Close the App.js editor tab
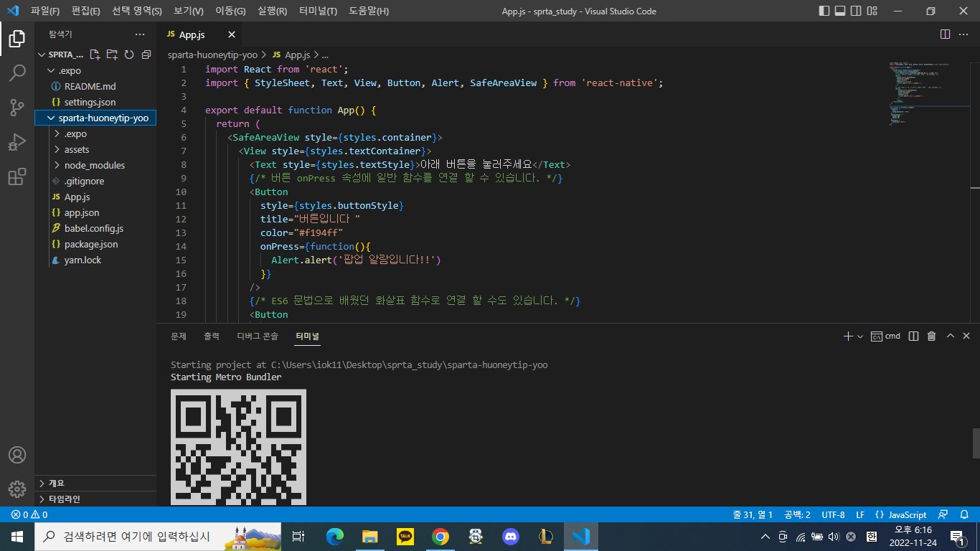Image resolution: width=980 pixels, height=551 pixels. point(232,34)
